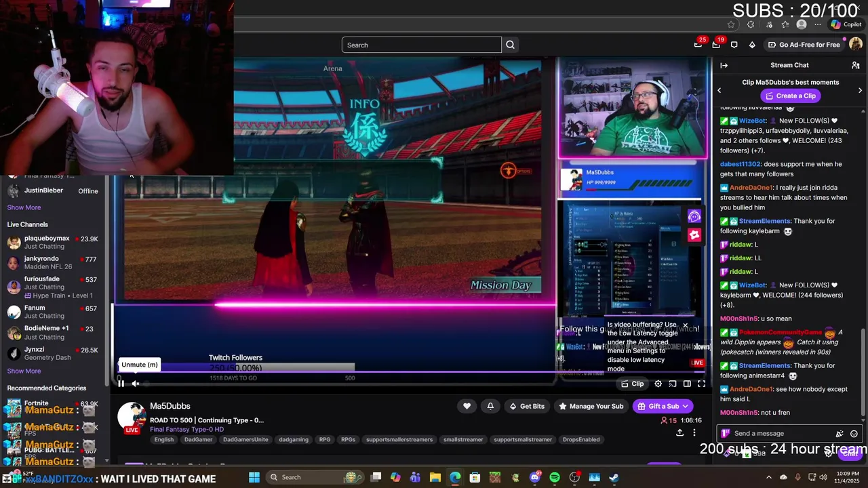Screen dimensions: 868x488
Task: Open the Edge browser profile icon
Action: click(802, 24)
